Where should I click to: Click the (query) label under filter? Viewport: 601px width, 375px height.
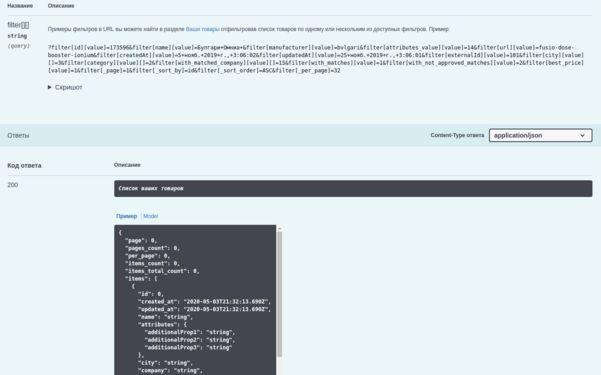[18, 46]
